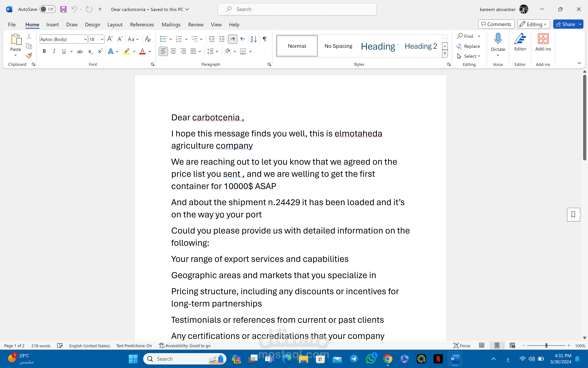
Task: Adjust the zoom slider handle
Action: 546,346
